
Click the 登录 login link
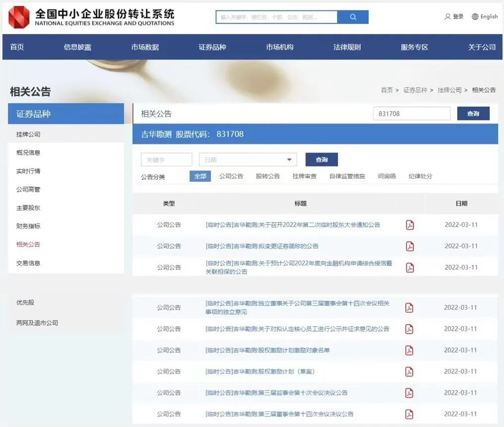click(x=458, y=16)
